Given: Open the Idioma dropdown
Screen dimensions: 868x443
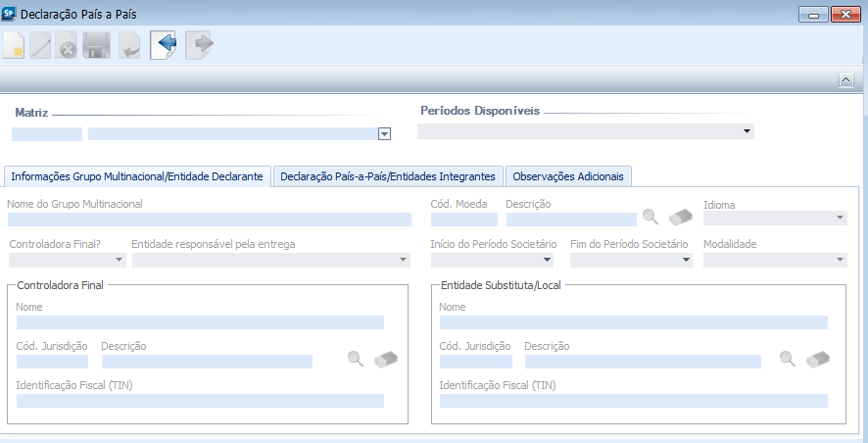Looking at the screenshot, I should pyautogui.click(x=841, y=219).
